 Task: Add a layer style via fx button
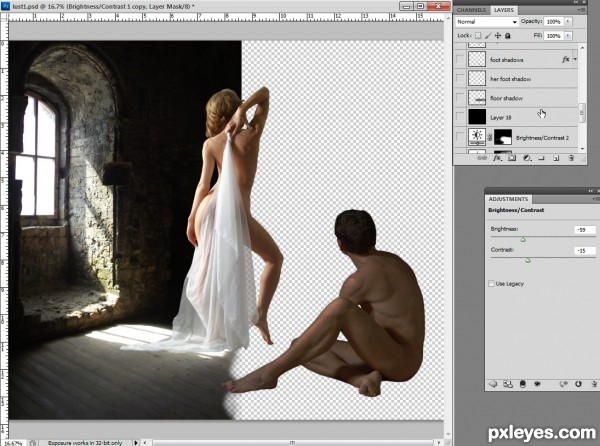coord(497,158)
